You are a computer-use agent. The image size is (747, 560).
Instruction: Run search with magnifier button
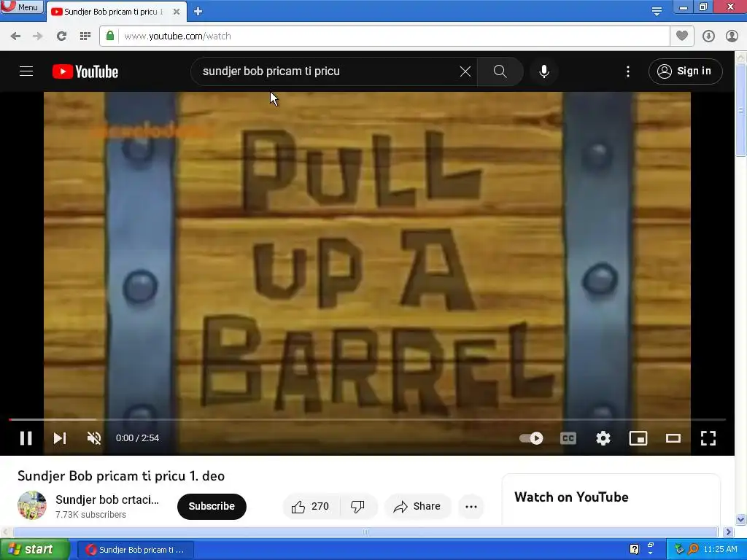pos(500,71)
